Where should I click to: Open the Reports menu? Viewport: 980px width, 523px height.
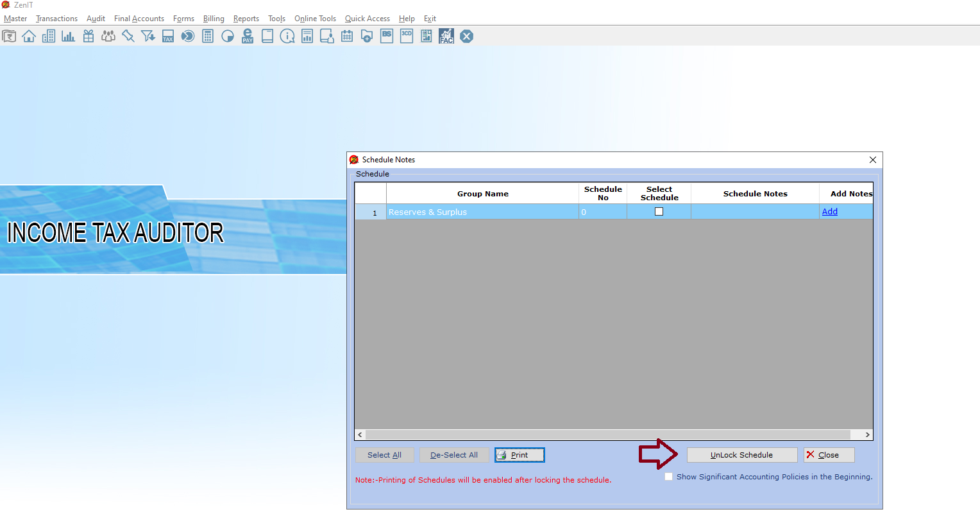[246, 19]
